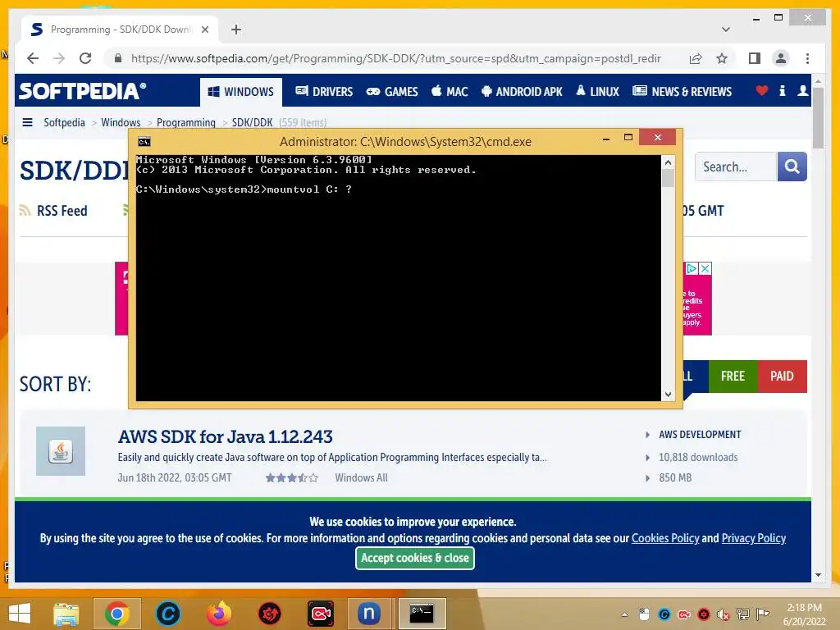This screenshot has width=840, height=630.
Task: Open the Cookies Policy link
Action: point(665,538)
